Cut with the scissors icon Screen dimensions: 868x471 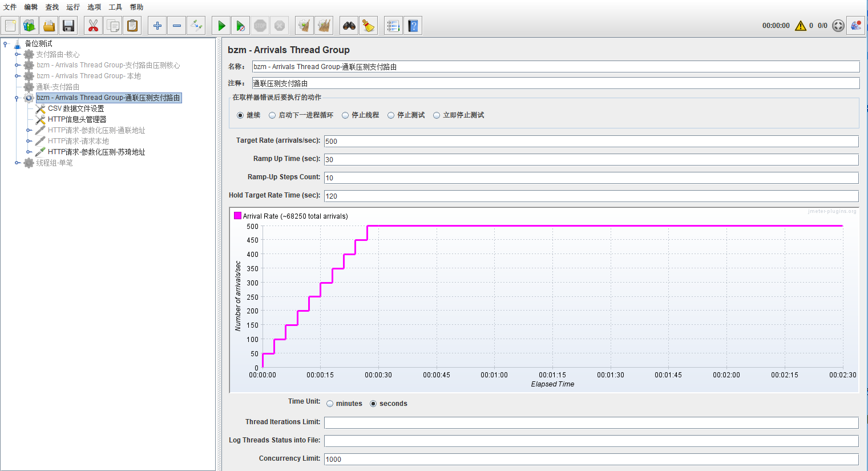(94, 26)
